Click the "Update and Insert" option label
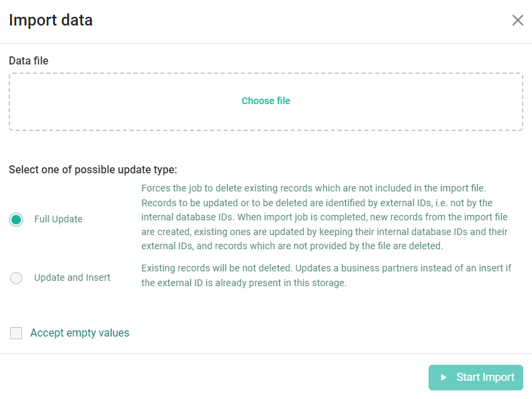 tap(72, 277)
